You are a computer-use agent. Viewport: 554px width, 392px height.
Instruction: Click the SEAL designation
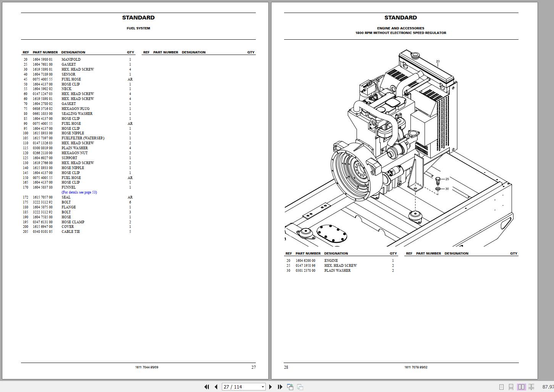pos(66,197)
